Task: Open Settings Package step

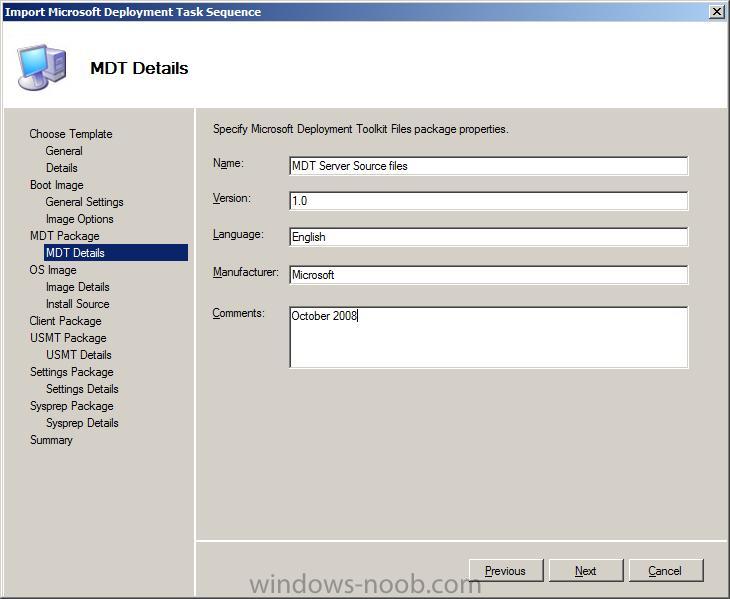Action: (72, 372)
